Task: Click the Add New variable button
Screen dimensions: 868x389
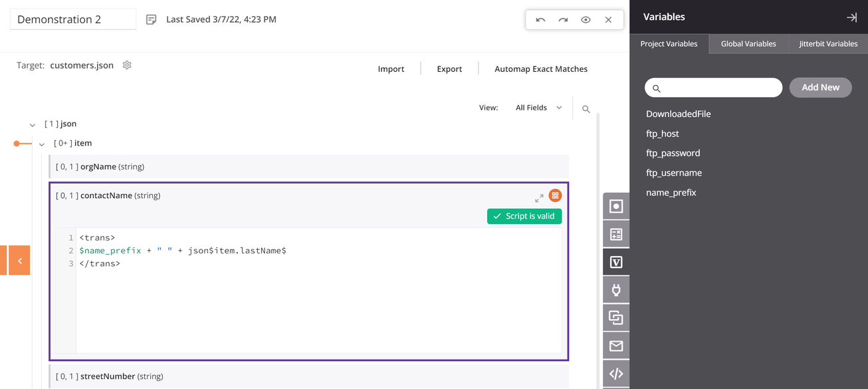Action: (820, 87)
